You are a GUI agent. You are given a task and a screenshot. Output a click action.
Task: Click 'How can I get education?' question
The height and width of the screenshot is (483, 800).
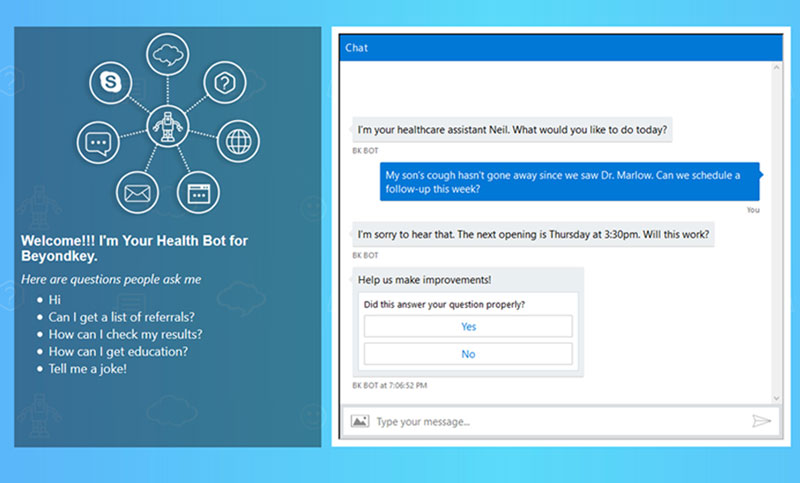pos(118,351)
